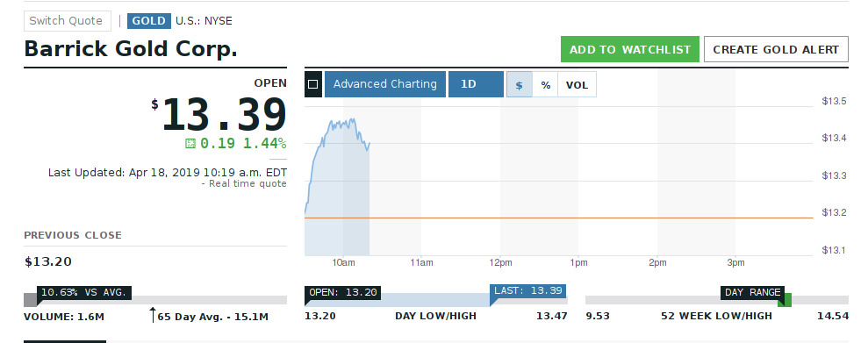Click the green price change indicator icon
This screenshot has width=868, height=343.
pyautogui.click(x=190, y=144)
